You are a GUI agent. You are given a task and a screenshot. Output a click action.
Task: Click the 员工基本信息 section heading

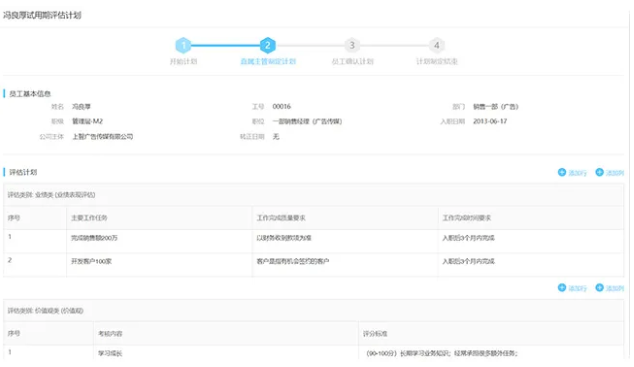pyautogui.click(x=30, y=94)
